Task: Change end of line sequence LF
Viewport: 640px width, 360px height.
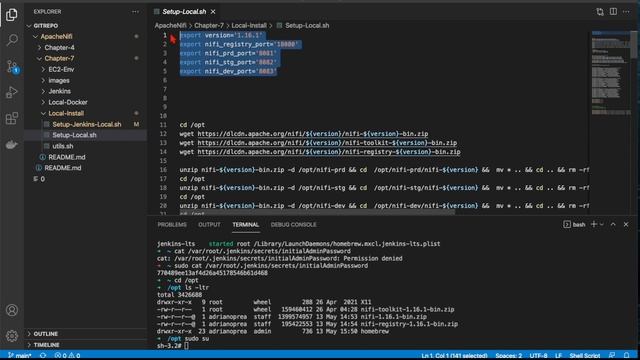Action: [558, 356]
